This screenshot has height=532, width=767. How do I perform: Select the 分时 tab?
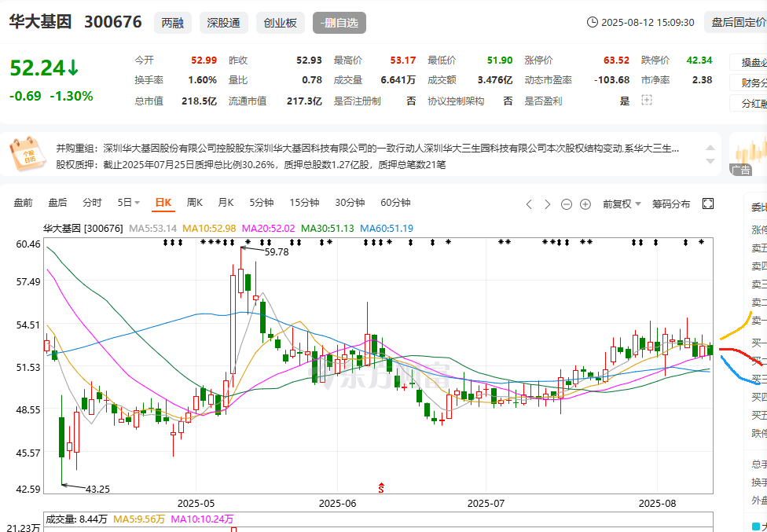click(93, 203)
